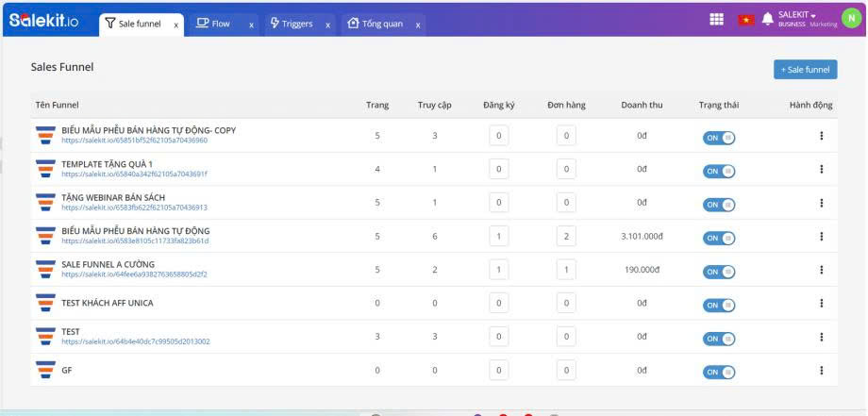
Task: Turn off BIỂU MẪU PHỄU BÁN HÀNG TỰ ĐỘNG- COPY toggle
Action: pyautogui.click(x=719, y=137)
